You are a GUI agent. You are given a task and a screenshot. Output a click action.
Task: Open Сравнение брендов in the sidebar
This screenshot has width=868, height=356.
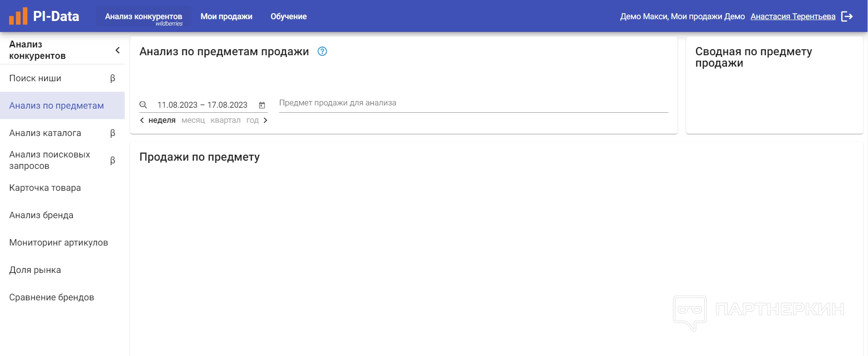click(62, 297)
